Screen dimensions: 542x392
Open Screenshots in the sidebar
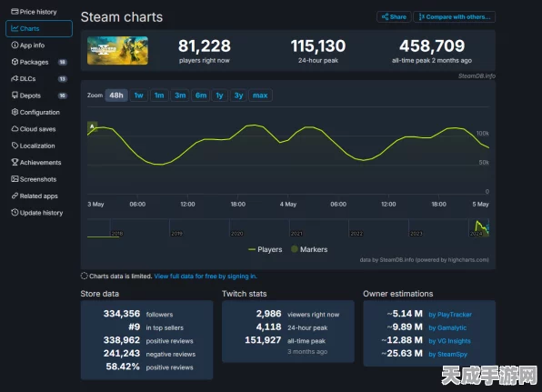click(x=34, y=179)
